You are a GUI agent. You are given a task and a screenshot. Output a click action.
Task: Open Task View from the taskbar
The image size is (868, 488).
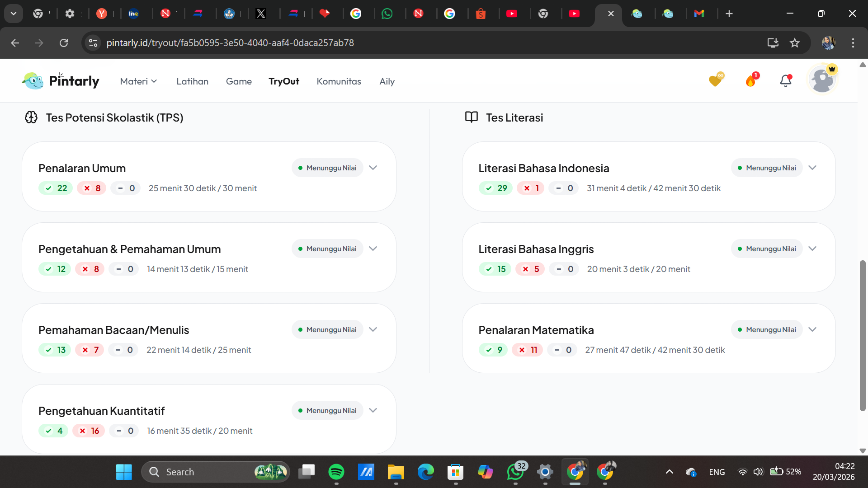tap(307, 472)
